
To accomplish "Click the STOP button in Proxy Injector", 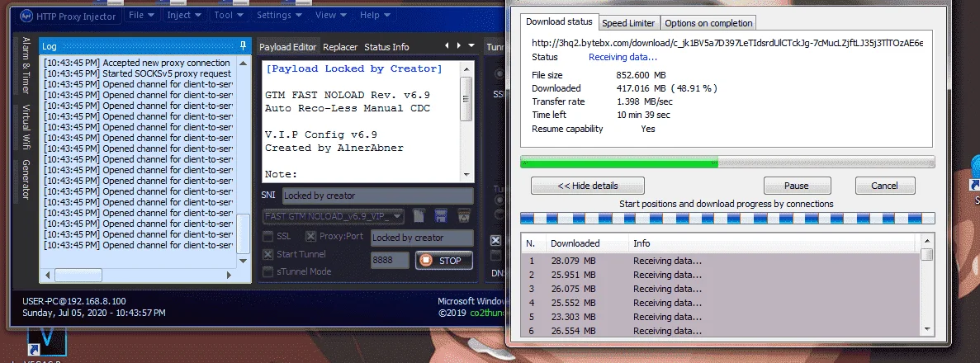I will (443, 261).
